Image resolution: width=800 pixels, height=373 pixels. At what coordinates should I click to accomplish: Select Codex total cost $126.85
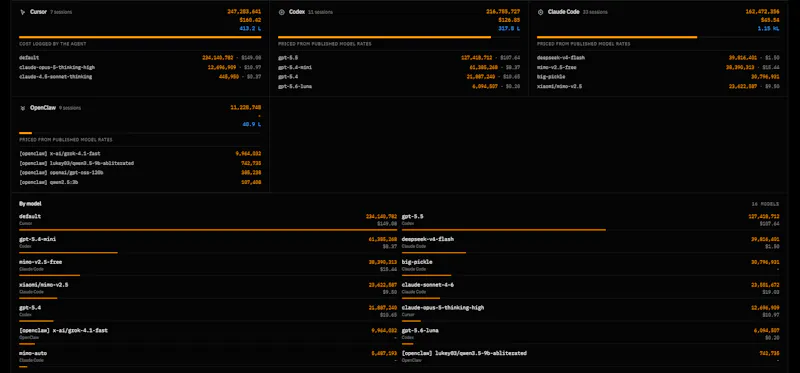[x=509, y=20]
